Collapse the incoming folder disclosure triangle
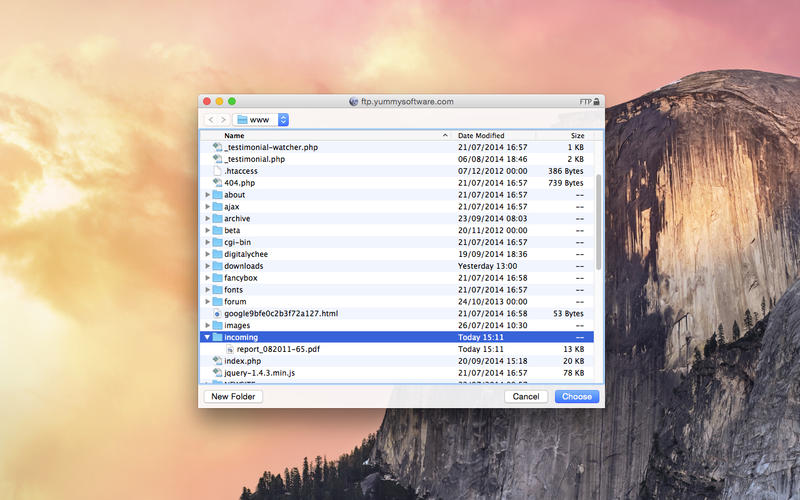 (207, 337)
